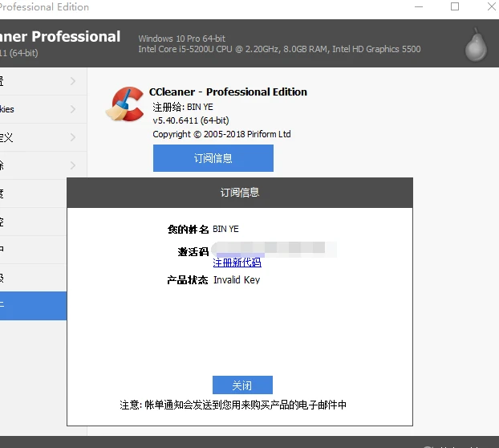Screen dimensions: 499x448
Task: Click the billing notice text at dialog bottom
Action: (233, 405)
